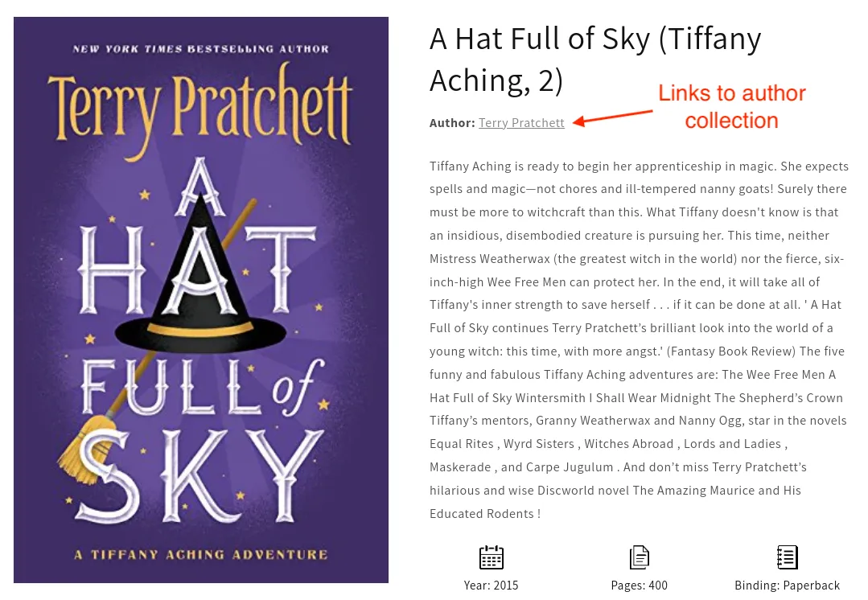Click the "A Hat Full of Sky" title heading
Screen dimensions: 868x600
595,60
